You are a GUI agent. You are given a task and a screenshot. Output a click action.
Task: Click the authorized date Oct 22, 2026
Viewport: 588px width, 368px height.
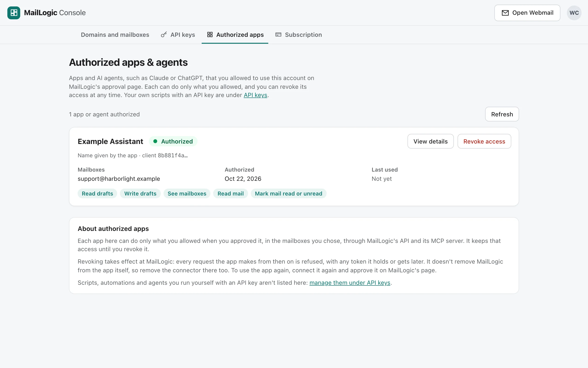point(243,179)
